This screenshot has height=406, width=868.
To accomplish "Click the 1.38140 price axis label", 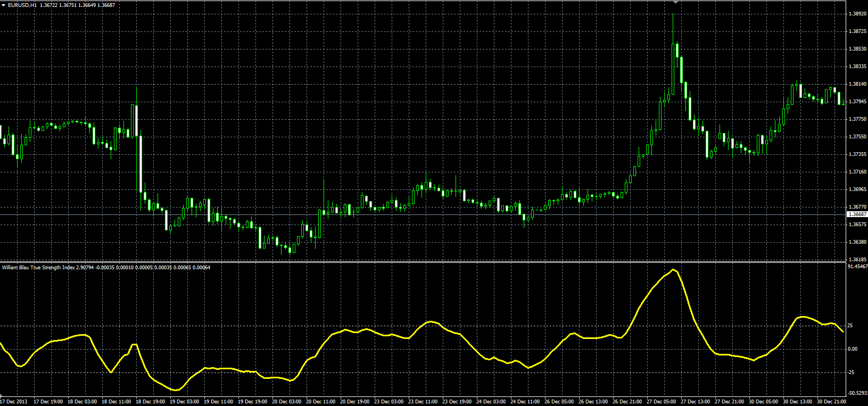I will 857,84.
